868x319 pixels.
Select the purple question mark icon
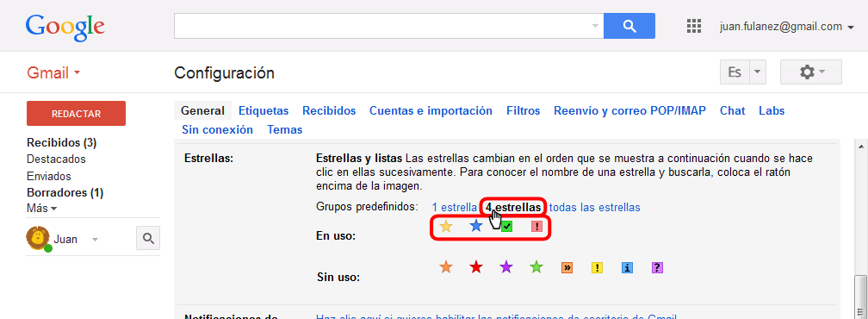point(657,268)
